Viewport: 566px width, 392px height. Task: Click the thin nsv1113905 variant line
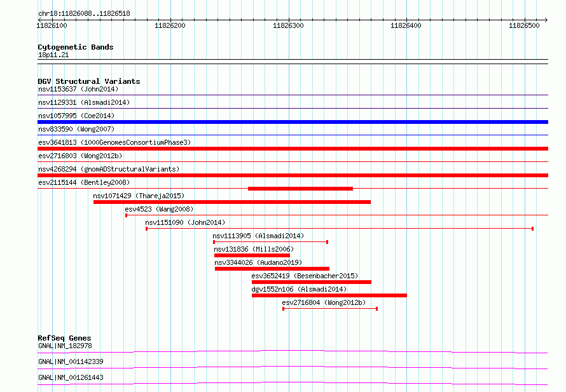pyautogui.click(x=270, y=242)
